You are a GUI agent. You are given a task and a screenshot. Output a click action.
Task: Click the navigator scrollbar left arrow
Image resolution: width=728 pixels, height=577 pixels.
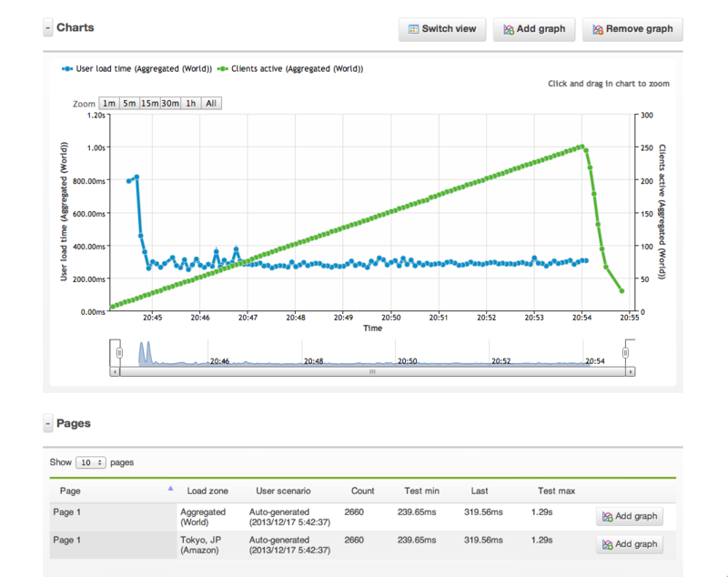point(115,372)
